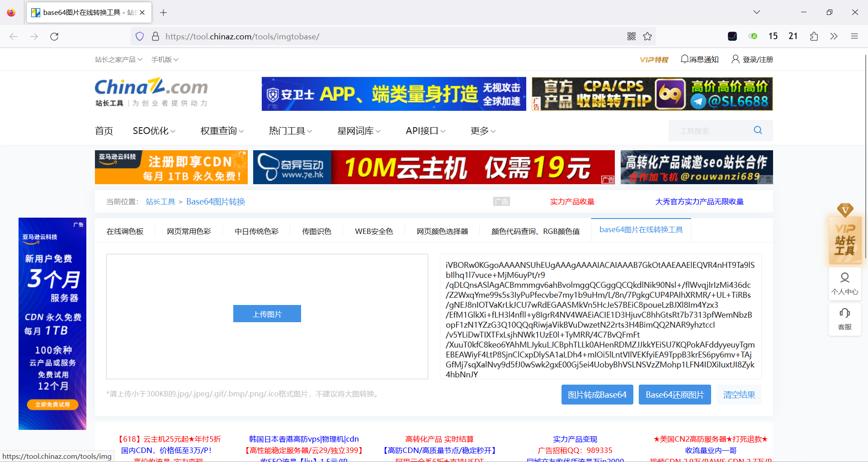
Task: Open the tracking protection shield
Action: coord(139,36)
